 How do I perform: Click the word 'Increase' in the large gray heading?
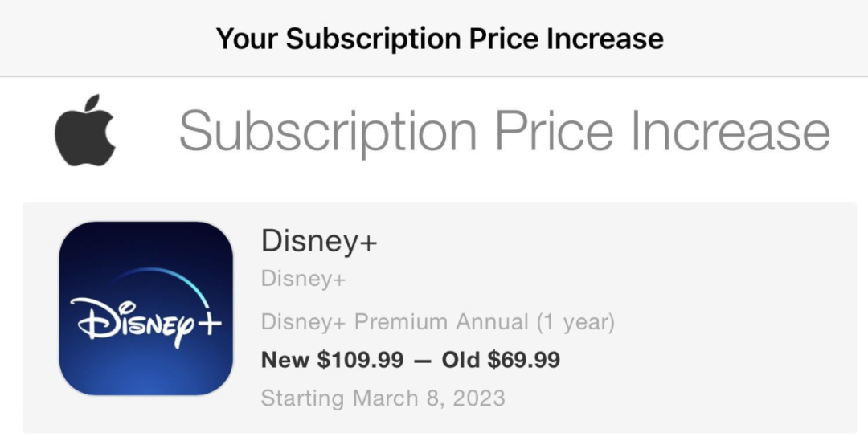click(x=730, y=131)
